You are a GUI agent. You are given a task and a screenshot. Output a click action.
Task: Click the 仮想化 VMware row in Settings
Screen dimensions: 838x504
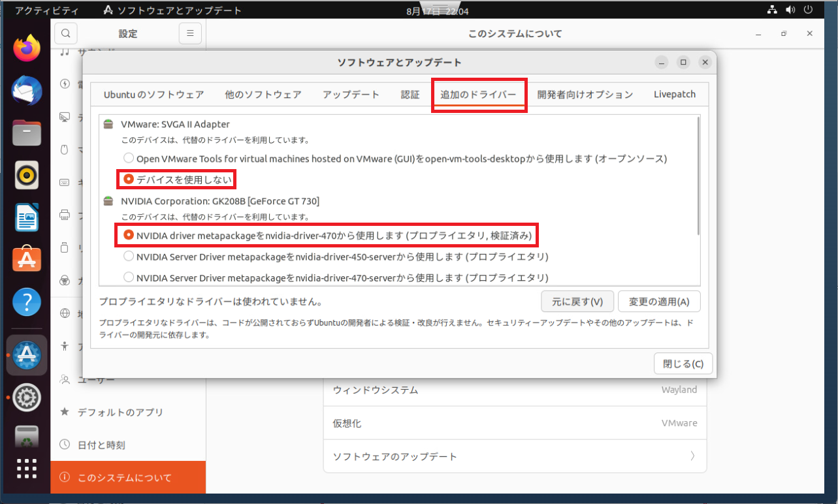[515, 423]
